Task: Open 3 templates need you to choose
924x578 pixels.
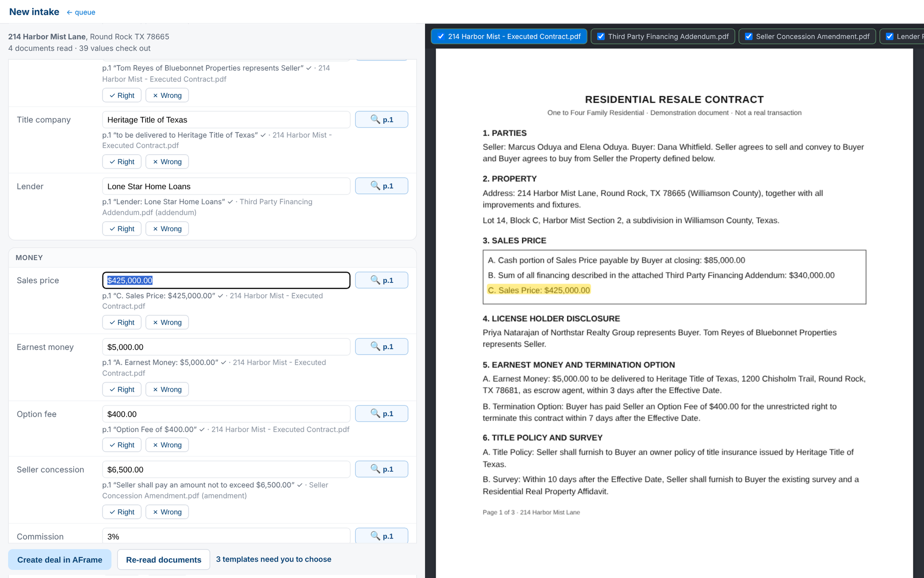Action: click(x=273, y=559)
